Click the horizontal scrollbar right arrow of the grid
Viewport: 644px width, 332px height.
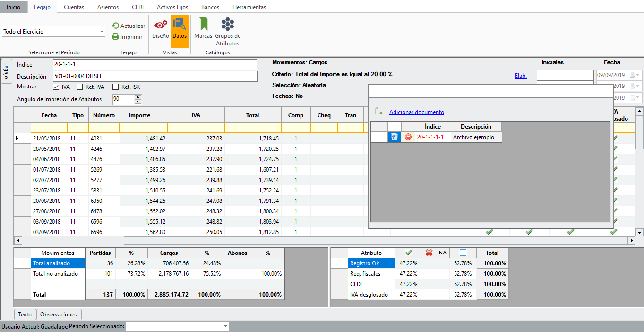(631, 241)
